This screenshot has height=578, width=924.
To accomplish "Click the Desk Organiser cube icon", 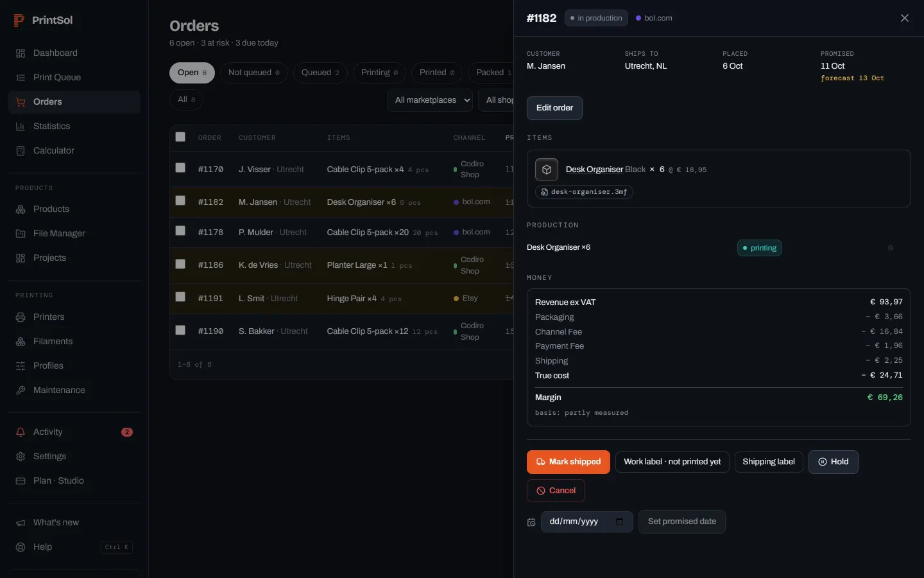I will pyautogui.click(x=547, y=170).
